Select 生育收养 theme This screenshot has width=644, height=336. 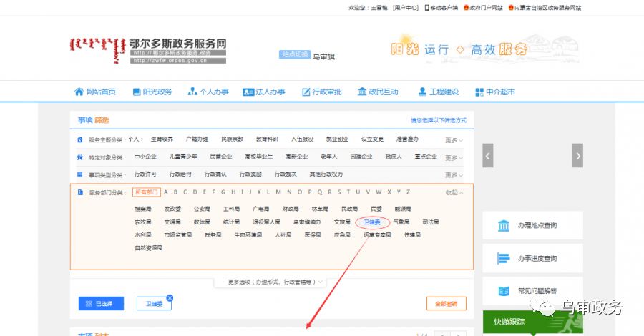[162, 139]
